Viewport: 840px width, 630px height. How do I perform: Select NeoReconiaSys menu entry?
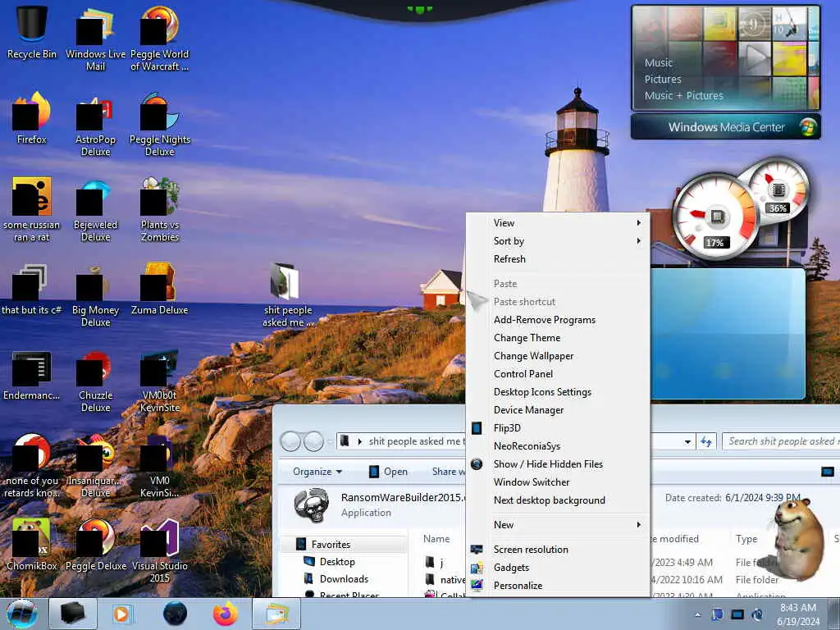(558, 446)
